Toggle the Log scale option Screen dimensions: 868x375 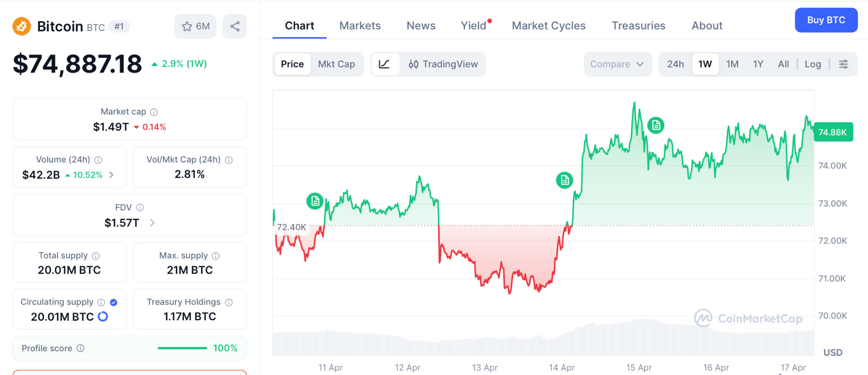[812, 64]
